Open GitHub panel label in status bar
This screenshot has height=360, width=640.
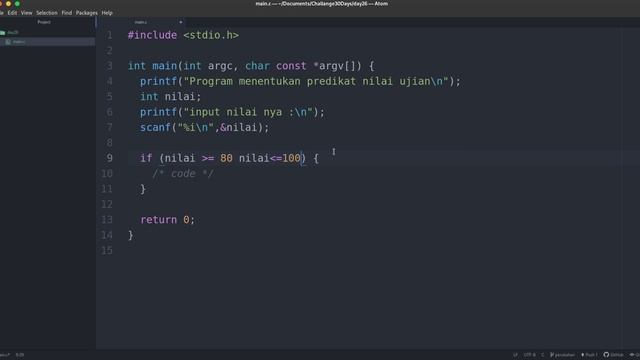pyautogui.click(x=617, y=355)
